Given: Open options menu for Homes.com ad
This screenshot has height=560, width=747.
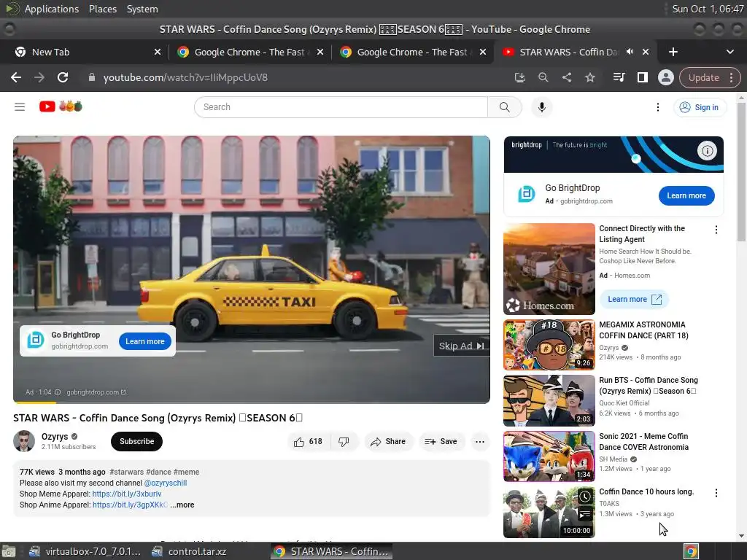Looking at the screenshot, I should point(716,230).
